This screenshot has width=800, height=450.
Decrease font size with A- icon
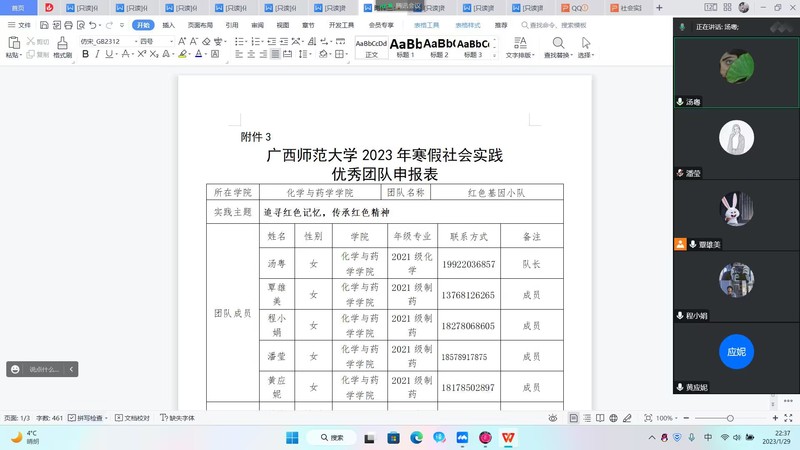194,41
